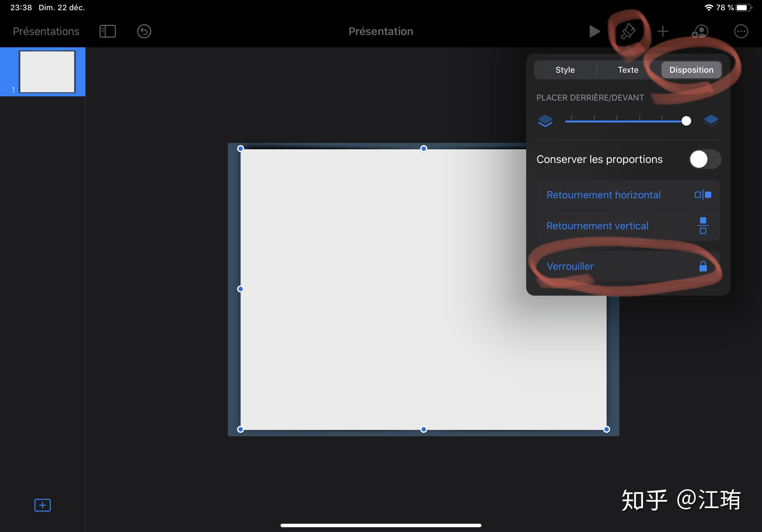The height and width of the screenshot is (532, 762).
Task: Tap the battery indicator in status bar
Action: [x=744, y=7]
